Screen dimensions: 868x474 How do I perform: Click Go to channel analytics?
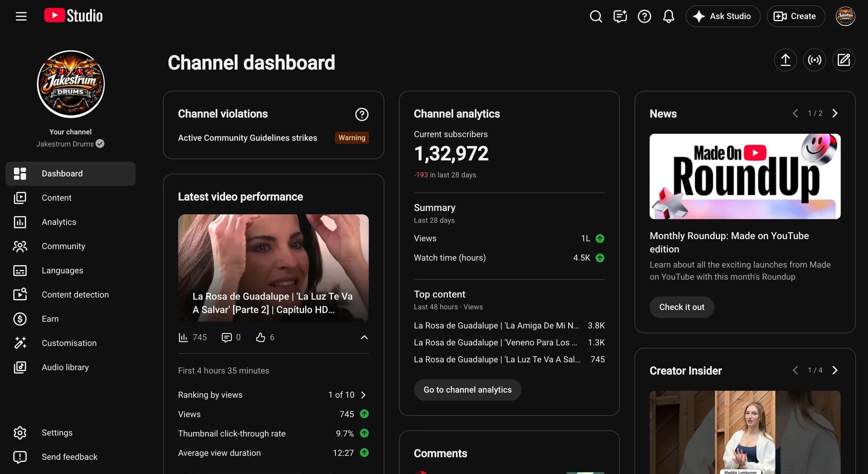467,390
